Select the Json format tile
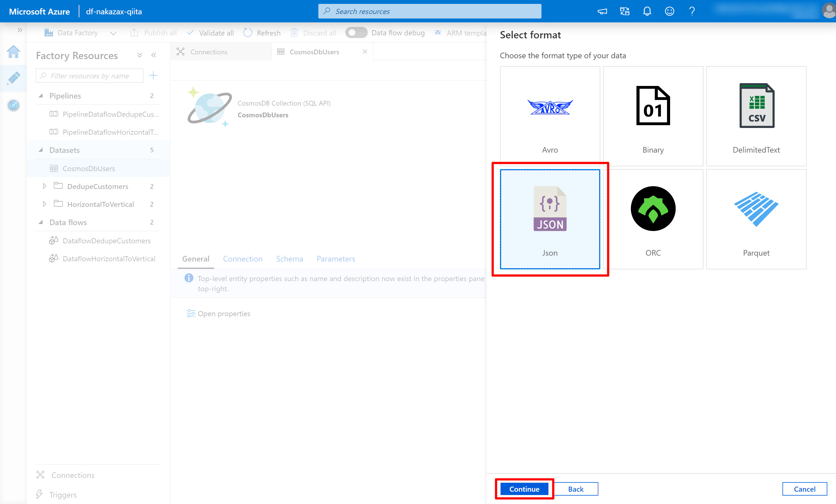Screen dimensions: 836x504 point(550,219)
